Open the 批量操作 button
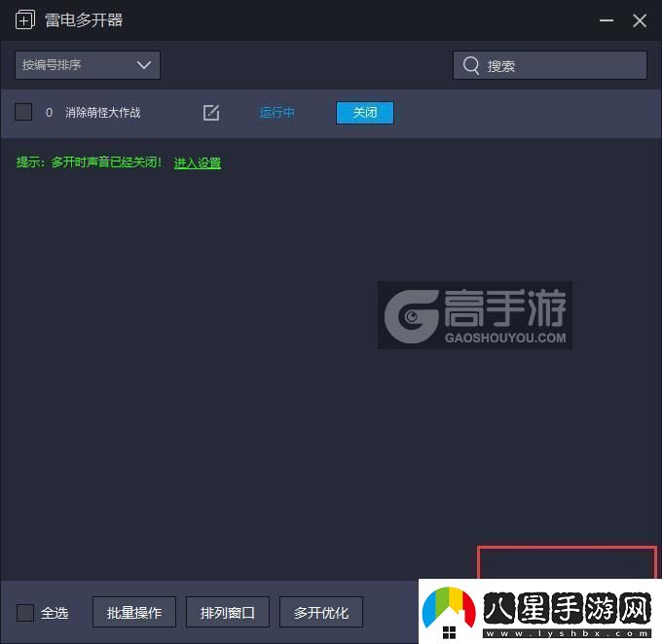 pos(134,612)
